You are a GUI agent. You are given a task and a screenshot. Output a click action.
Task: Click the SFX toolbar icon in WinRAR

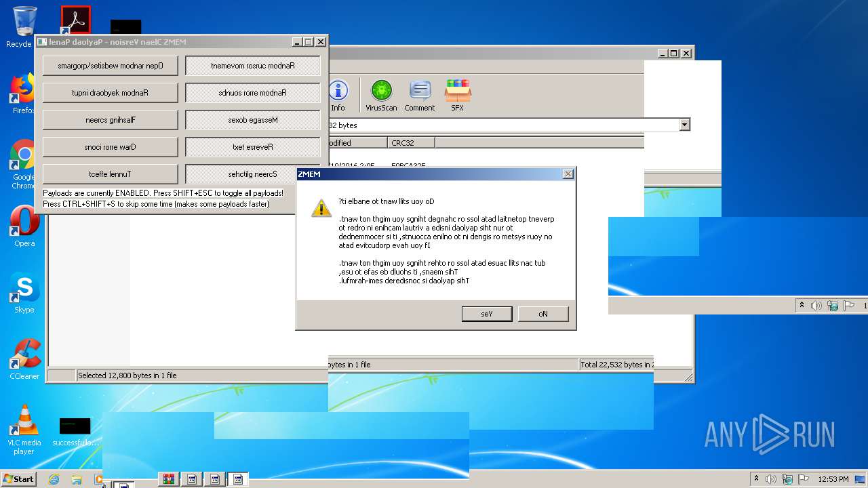(x=458, y=96)
